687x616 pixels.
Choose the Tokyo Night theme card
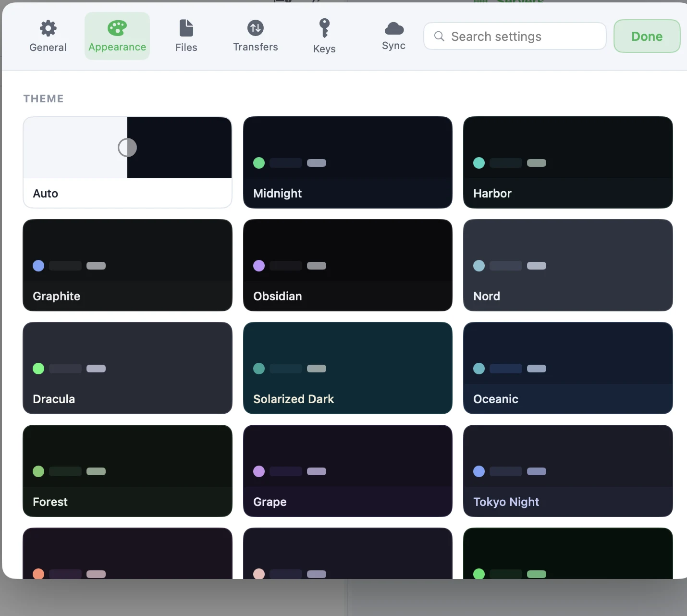click(568, 471)
